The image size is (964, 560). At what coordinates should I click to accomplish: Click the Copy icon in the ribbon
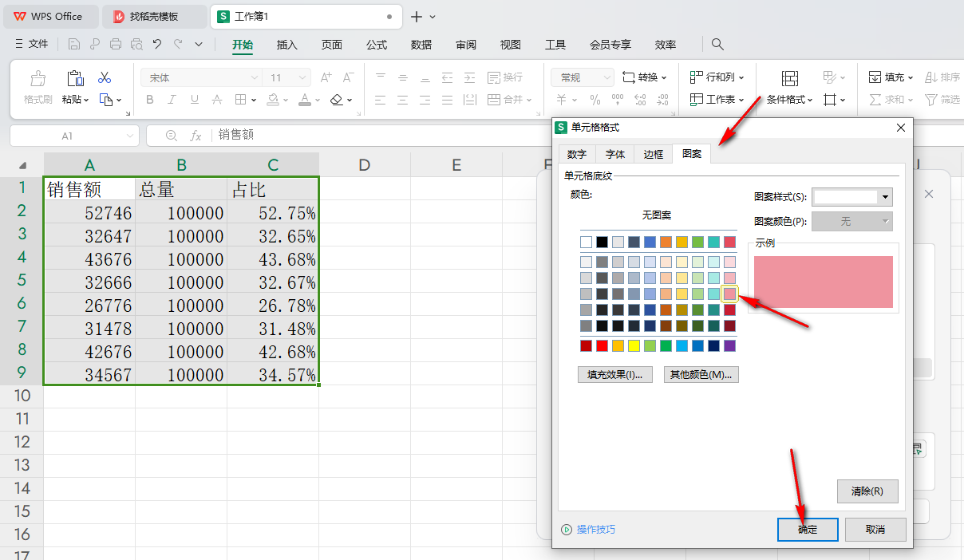[106, 100]
